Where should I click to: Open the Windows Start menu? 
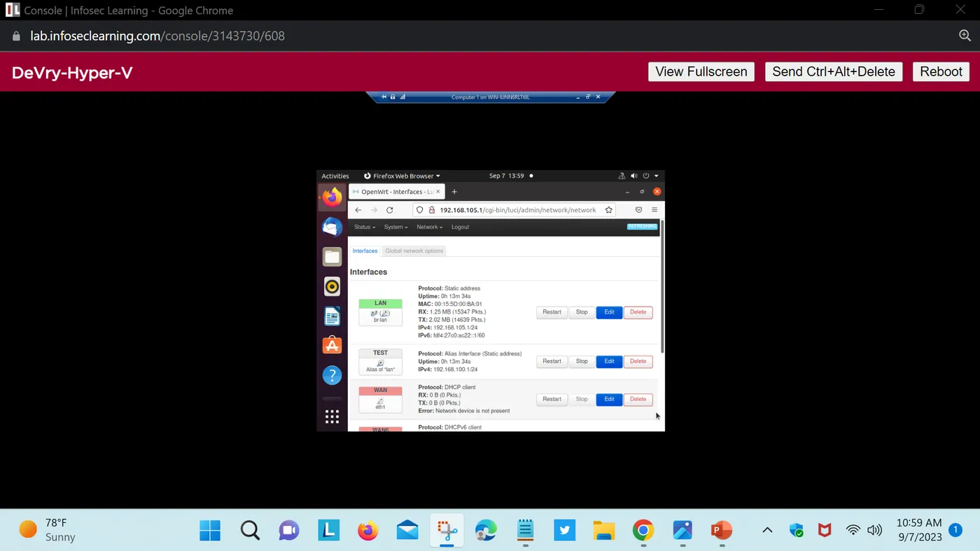[210, 531]
